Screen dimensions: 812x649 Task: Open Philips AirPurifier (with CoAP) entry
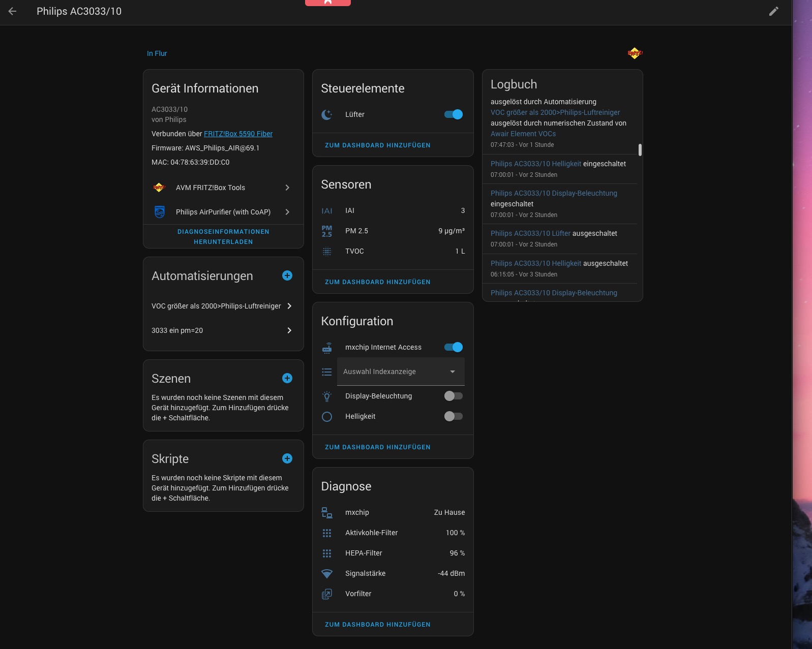coord(223,212)
